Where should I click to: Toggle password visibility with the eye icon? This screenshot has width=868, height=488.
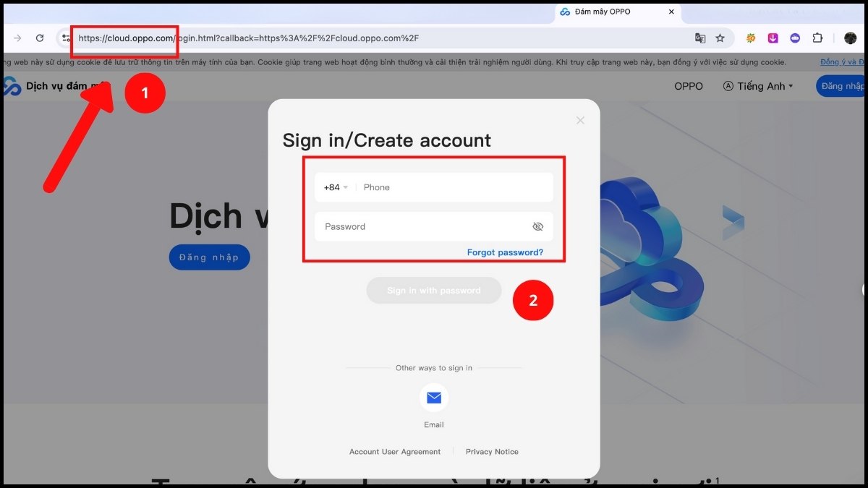tap(538, 226)
